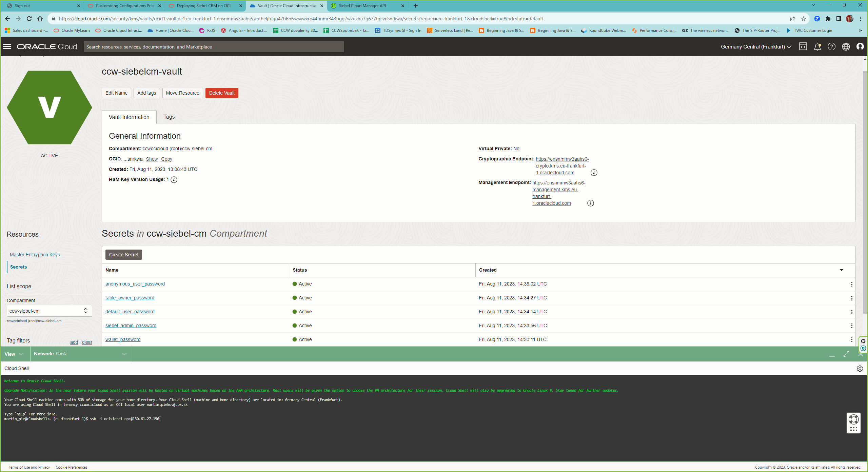Open siebel_admin_password secret link
Screen dimensions: 868x472
131,326
